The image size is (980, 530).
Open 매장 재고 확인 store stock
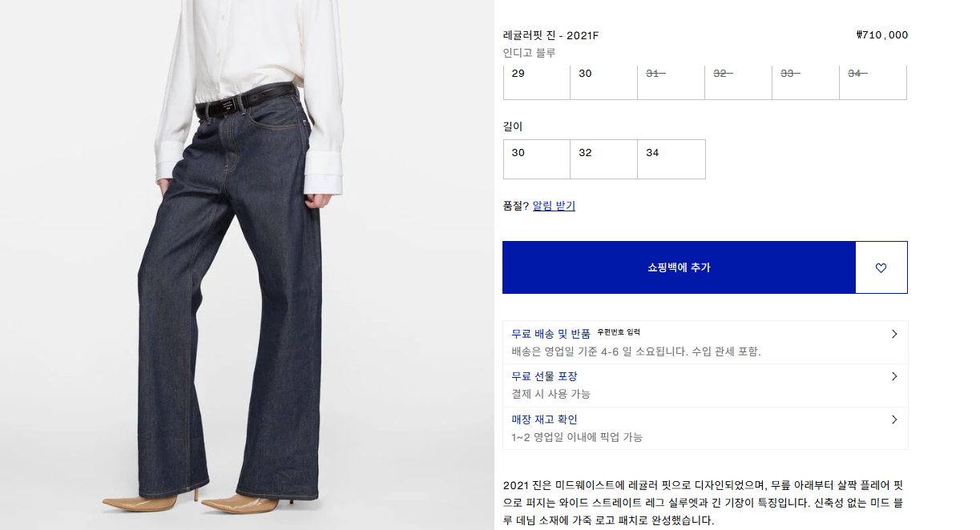[705, 428]
